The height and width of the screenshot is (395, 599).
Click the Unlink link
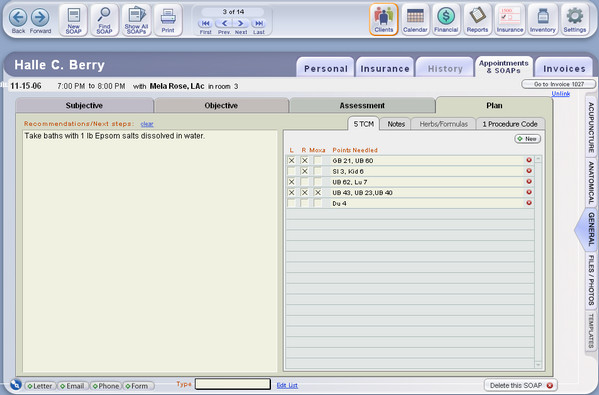(x=560, y=94)
